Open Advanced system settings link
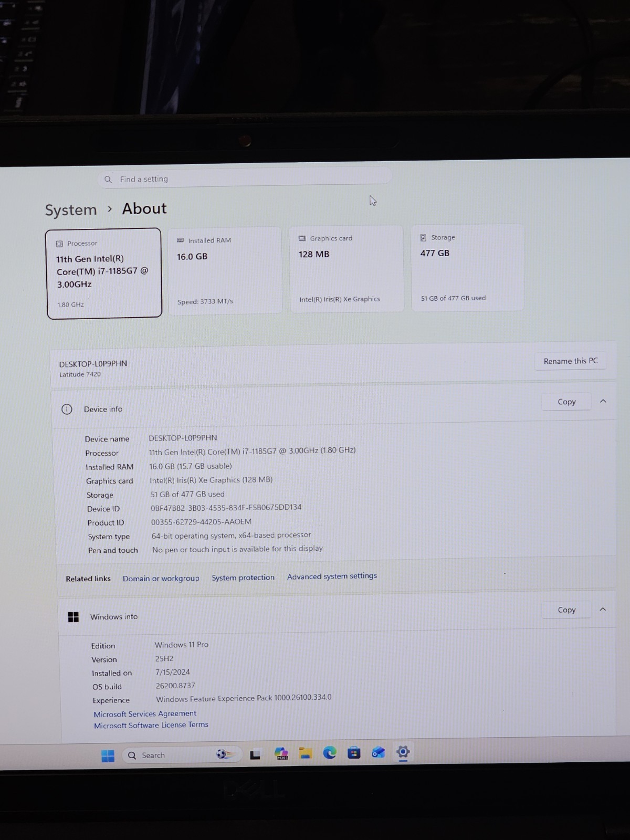The image size is (630, 840). [332, 576]
